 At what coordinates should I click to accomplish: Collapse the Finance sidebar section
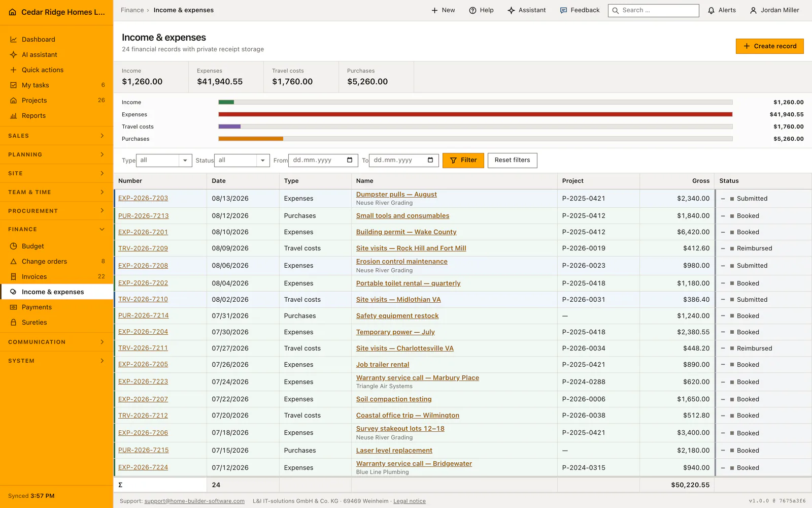(56, 230)
